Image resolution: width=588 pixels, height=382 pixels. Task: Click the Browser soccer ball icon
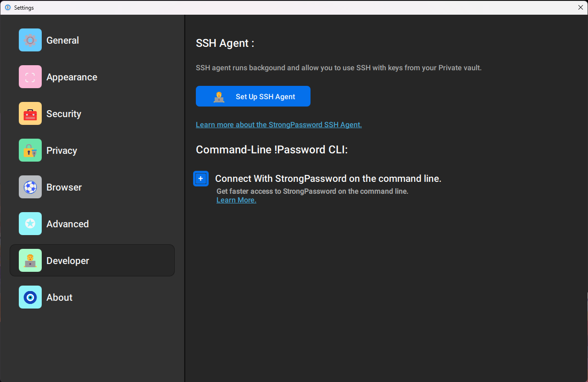coord(30,187)
